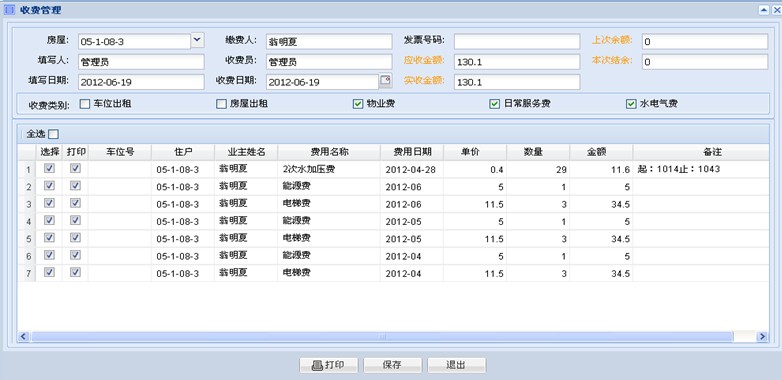
Task: Click the 2012-04 date cell in row 7
Action: (412, 273)
